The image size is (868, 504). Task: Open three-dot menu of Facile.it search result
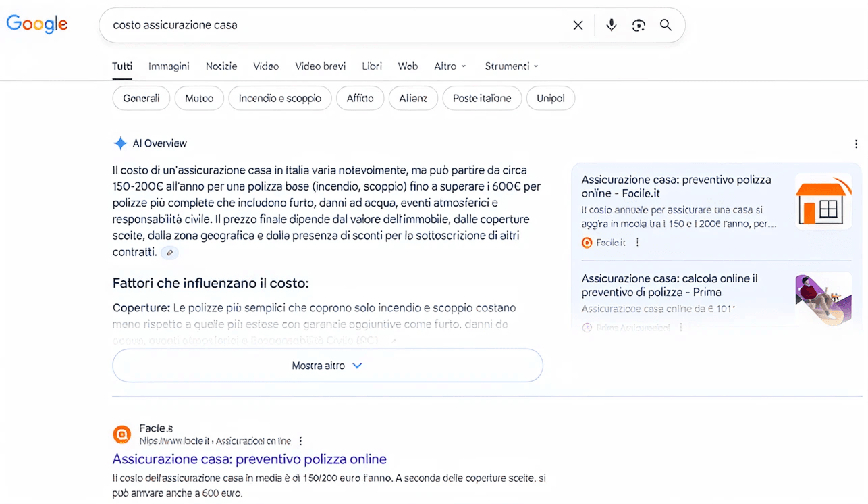tap(301, 441)
